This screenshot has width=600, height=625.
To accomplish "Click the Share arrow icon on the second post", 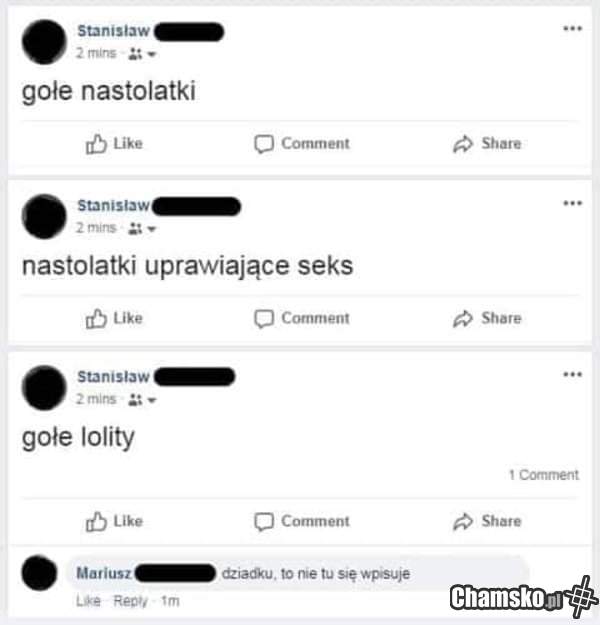I will click(x=463, y=319).
